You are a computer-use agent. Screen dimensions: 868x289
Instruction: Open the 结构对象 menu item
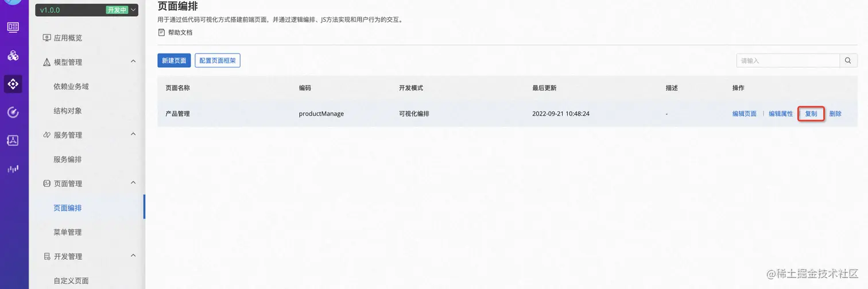68,111
